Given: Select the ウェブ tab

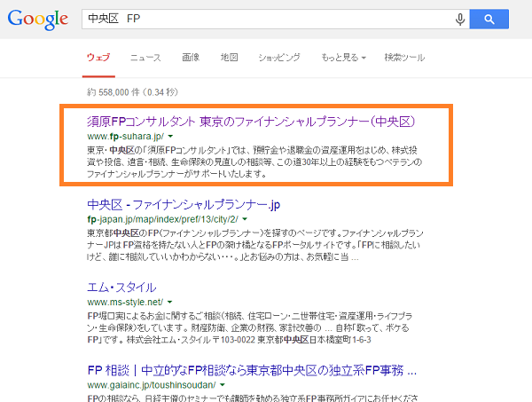Looking at the screenshot, I should pyautogui.click(x=98, y=58).
